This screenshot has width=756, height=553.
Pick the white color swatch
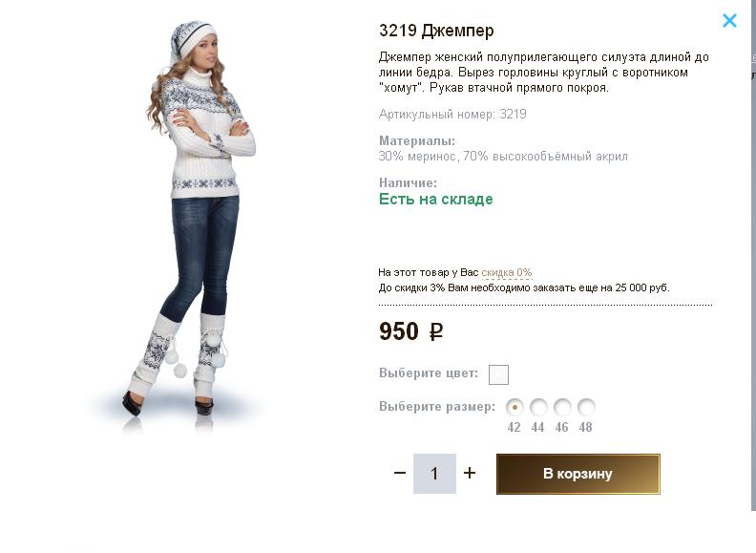(x=498, y=374)
